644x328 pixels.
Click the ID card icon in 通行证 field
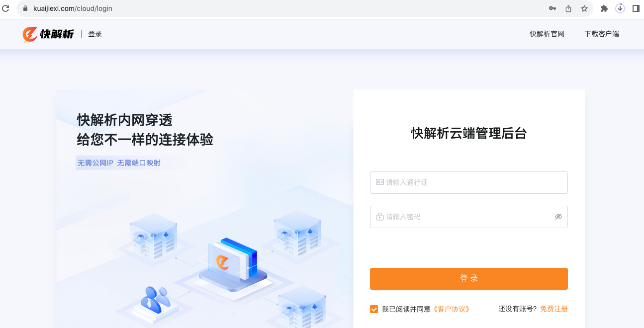[x=380, y=182]
